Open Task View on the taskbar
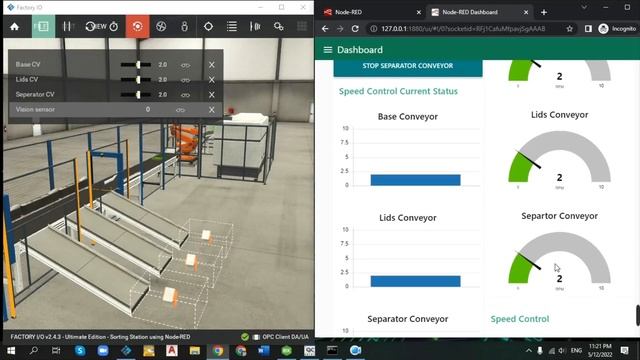 click(56, 350)
